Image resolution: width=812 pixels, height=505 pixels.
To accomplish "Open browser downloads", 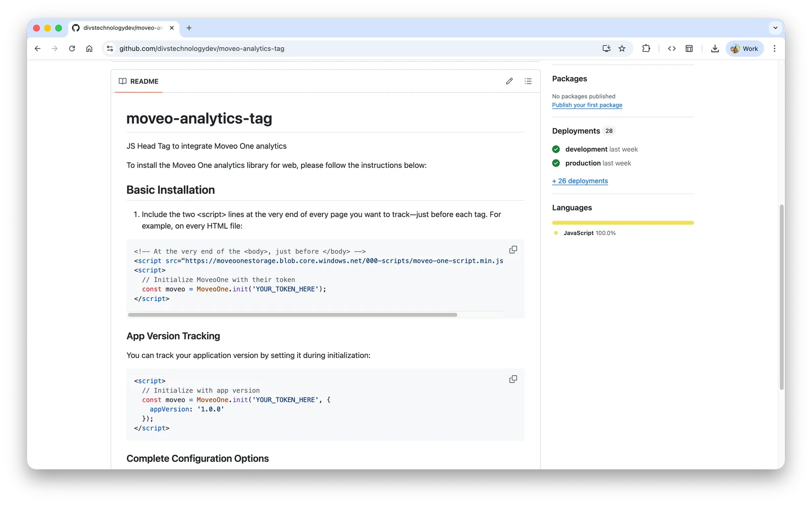I will [x=715, y=49].
